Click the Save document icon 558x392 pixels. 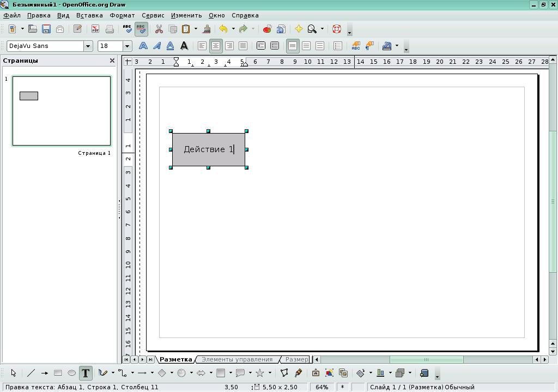point(46,29)
